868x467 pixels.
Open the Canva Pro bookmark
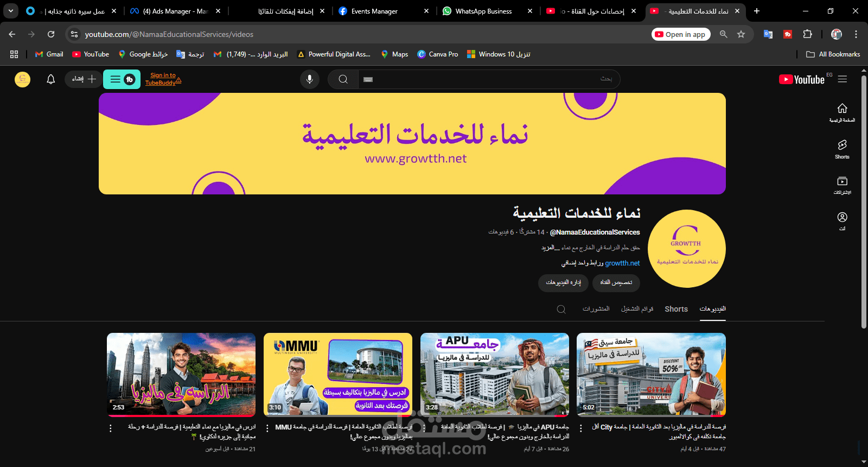[437, 54]
